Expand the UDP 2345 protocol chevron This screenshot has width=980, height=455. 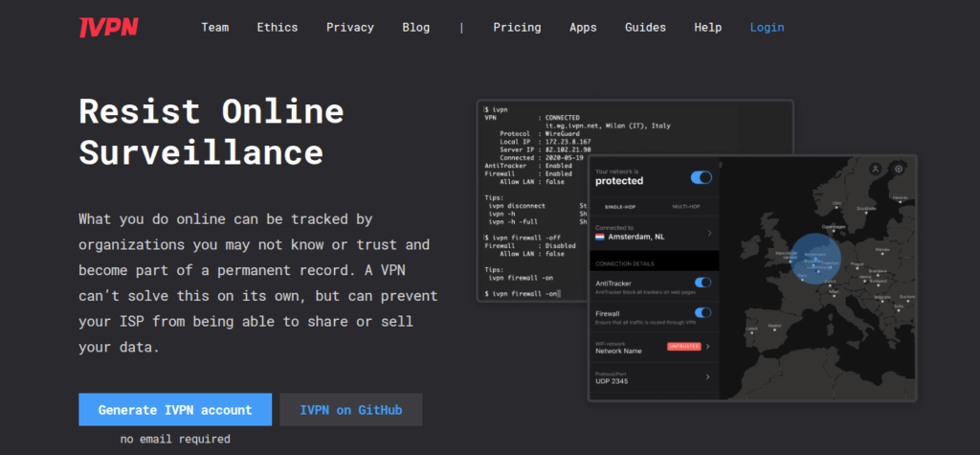click(708, 376)
